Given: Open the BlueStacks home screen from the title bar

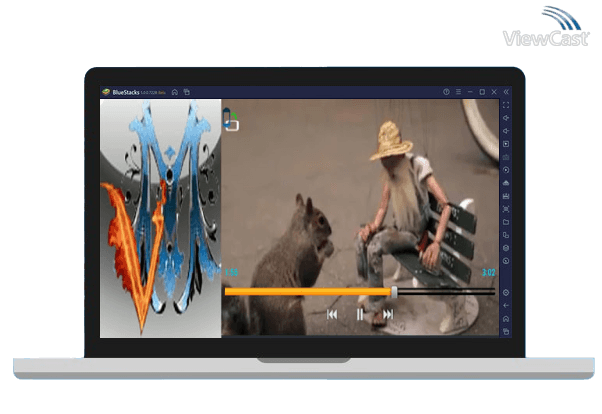Looking at the screenshot, I should click(x=175, y=92).
